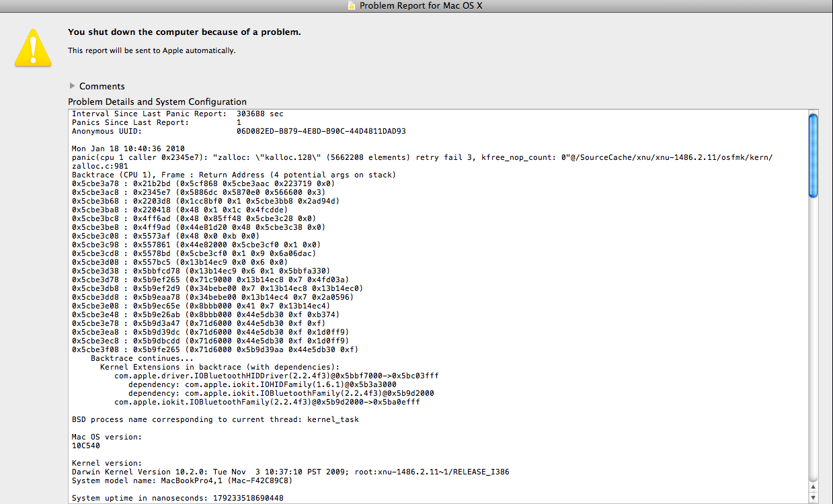Expand the Comments disclosure triangle

(x=73, y=86)
